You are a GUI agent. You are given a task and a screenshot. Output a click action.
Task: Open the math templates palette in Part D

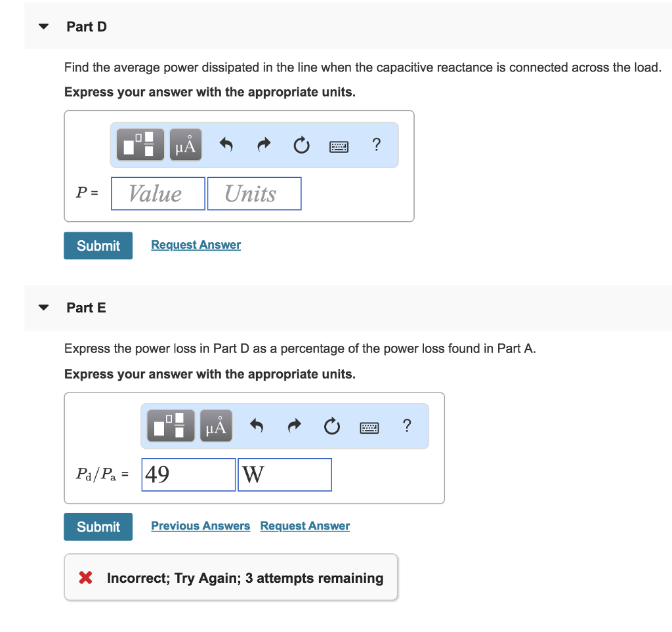[138, 144]
